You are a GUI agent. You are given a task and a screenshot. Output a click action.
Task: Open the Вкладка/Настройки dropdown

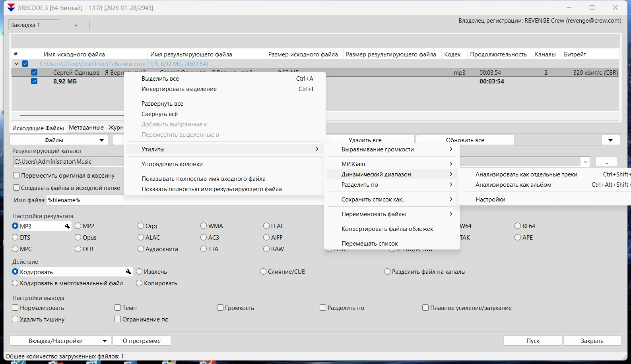60,341
